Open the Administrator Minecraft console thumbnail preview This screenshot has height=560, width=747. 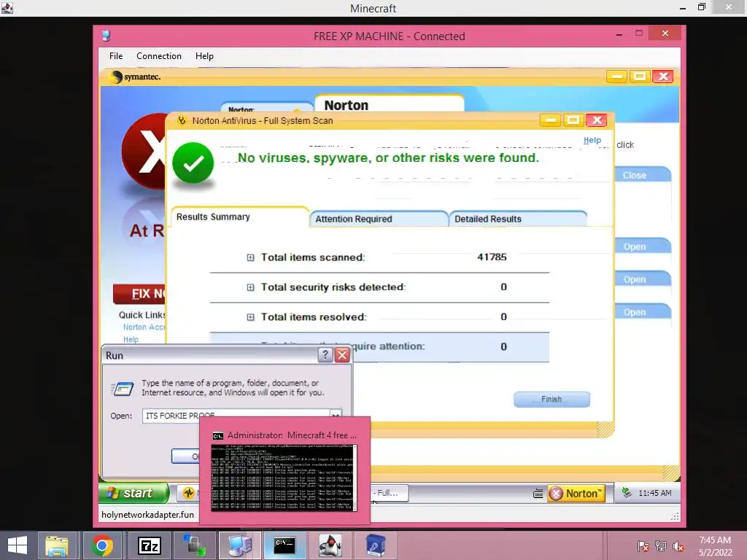(285, 478)
